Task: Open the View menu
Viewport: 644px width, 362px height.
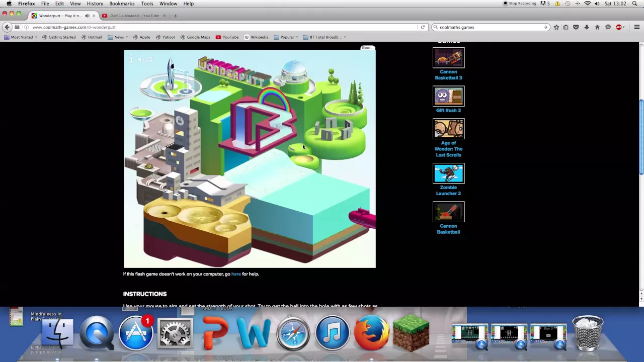Action: click(x=75, y=4)
